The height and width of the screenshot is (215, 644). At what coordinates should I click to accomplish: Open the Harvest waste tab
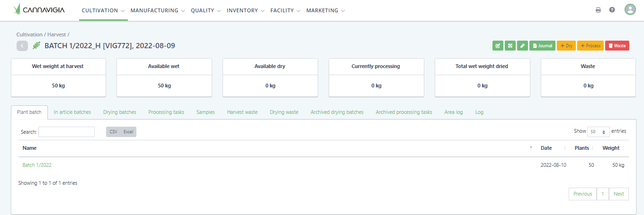[x=242, y=112]
